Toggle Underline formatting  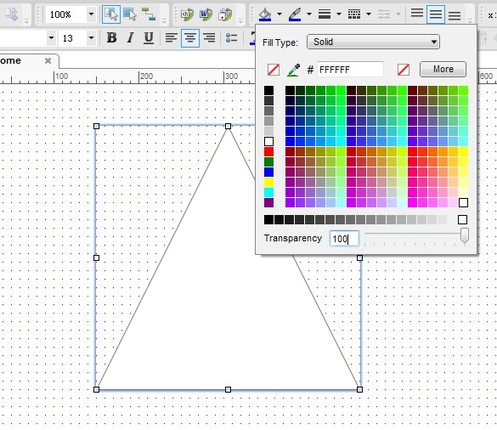(149, 38)
